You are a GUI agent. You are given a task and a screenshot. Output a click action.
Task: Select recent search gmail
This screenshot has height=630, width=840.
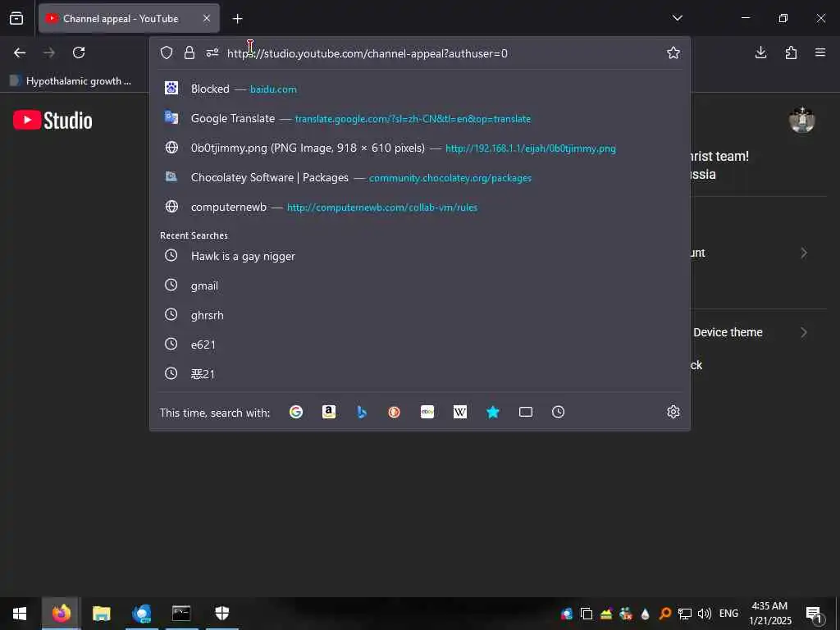[420, 285]
